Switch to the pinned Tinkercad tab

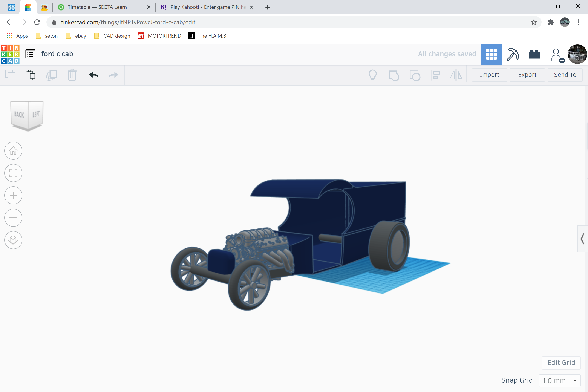(x=28, y=7)
